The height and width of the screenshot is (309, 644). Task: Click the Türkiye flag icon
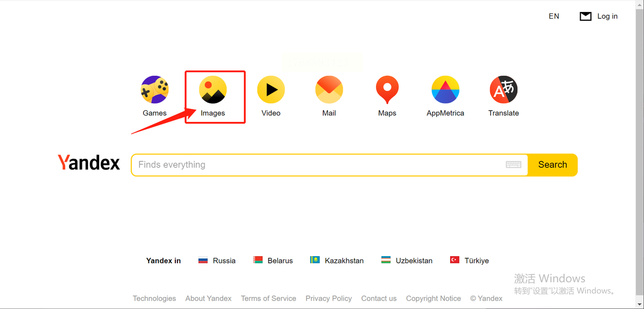455,260
